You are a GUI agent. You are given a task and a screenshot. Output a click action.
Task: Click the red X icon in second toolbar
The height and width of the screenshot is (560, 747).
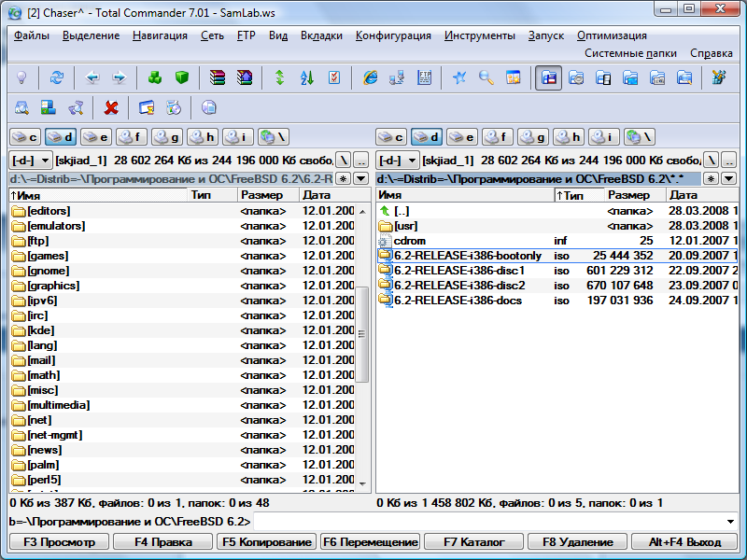pyautogui.click(x=111, y=107)
